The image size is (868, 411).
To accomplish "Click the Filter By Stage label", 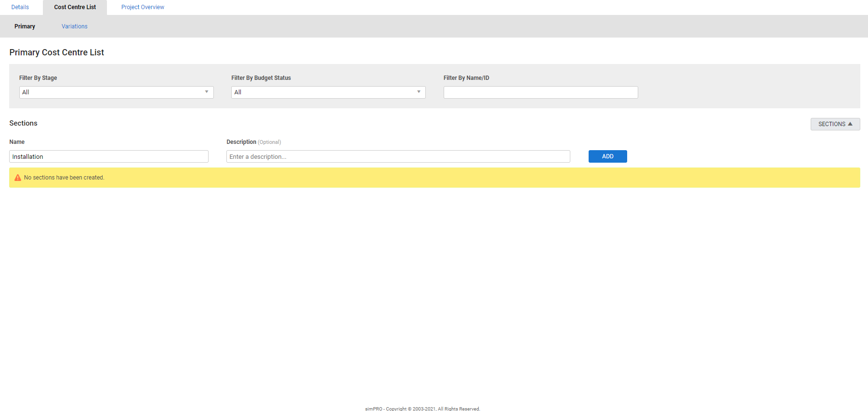I will [38, 78].
